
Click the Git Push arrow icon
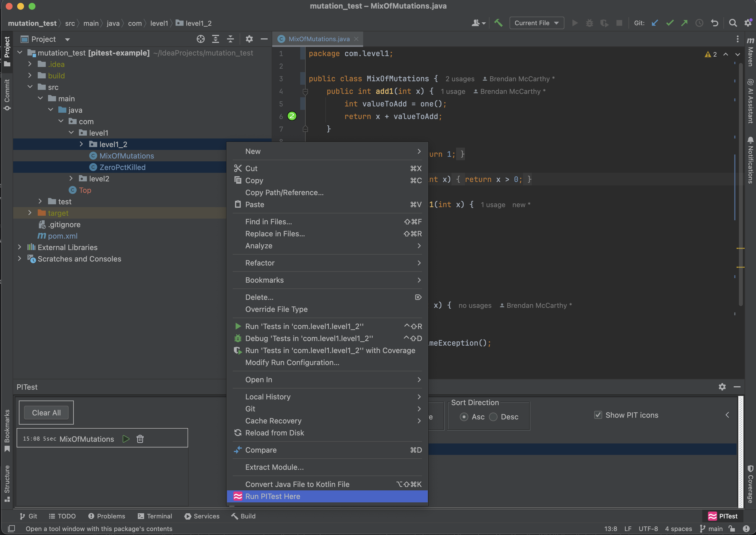[x=685, y=23]
